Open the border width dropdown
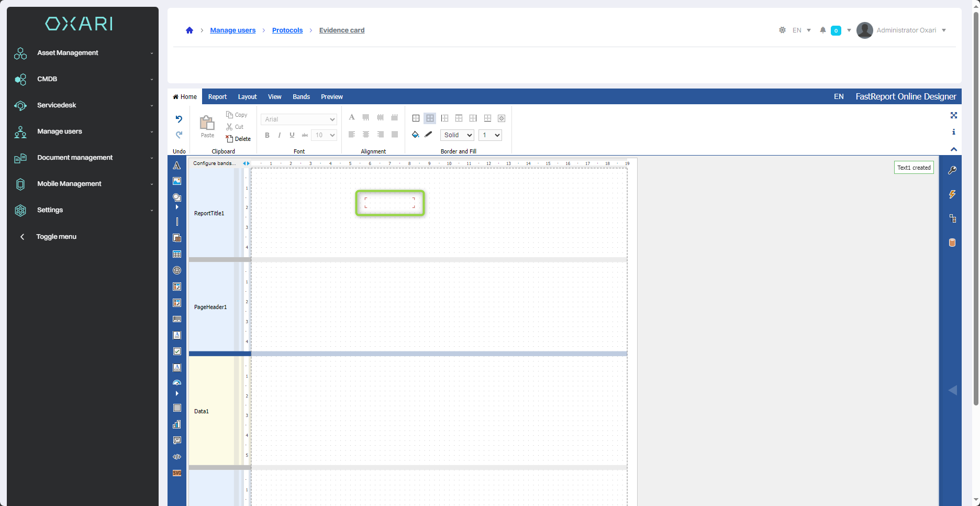The height and width of the screenshot is (506, 980). [x=491, y=135]
